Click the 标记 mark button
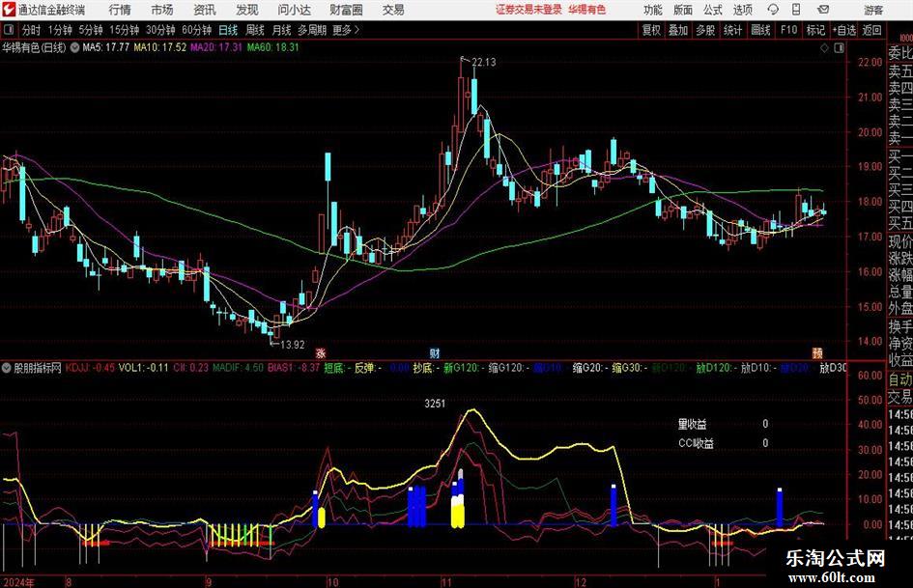Screen dimensions: 913x588 pyautogui.click(x=815, y=30)
